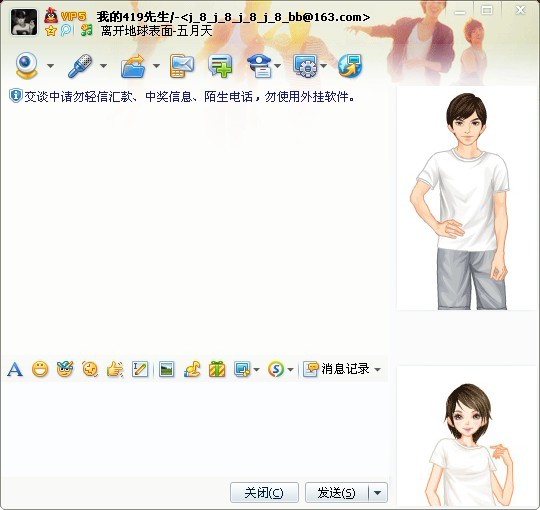Click the green music note status icon

(x=86, y=30)
